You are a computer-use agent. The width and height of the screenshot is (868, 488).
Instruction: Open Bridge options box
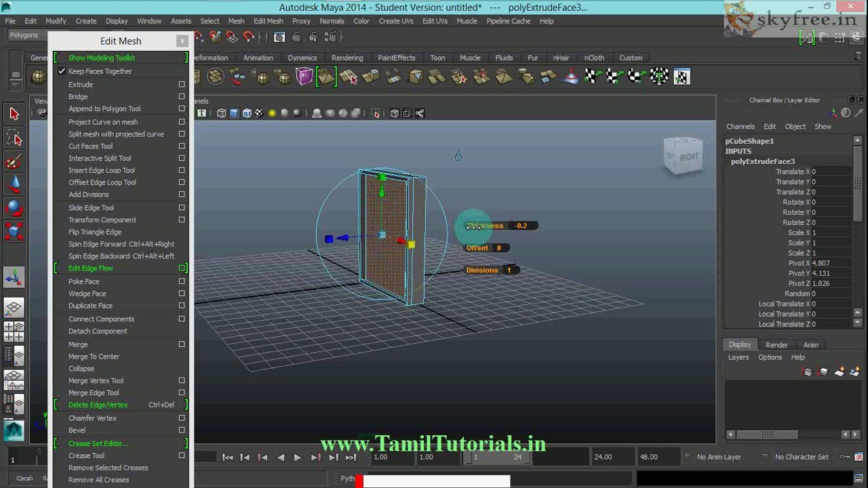pos(182,97)
